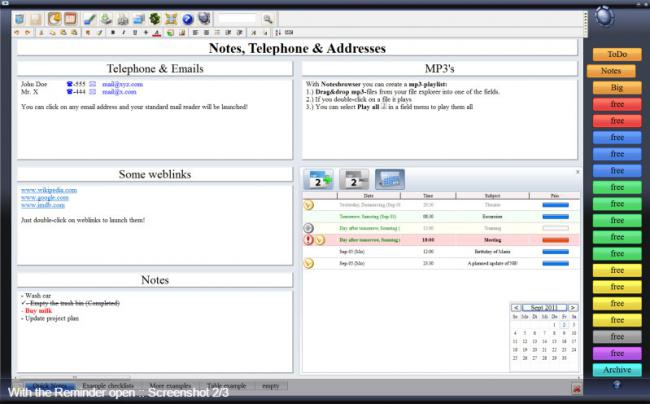Click the yellow clock icon in first reminder row
The image size is (650, 404).
click(308, 205)
